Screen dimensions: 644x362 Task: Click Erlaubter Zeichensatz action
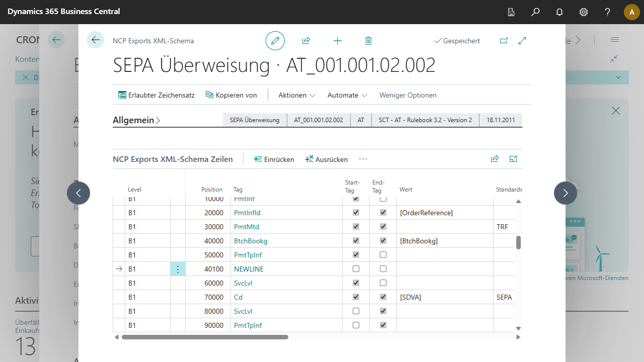coord(156,95)
